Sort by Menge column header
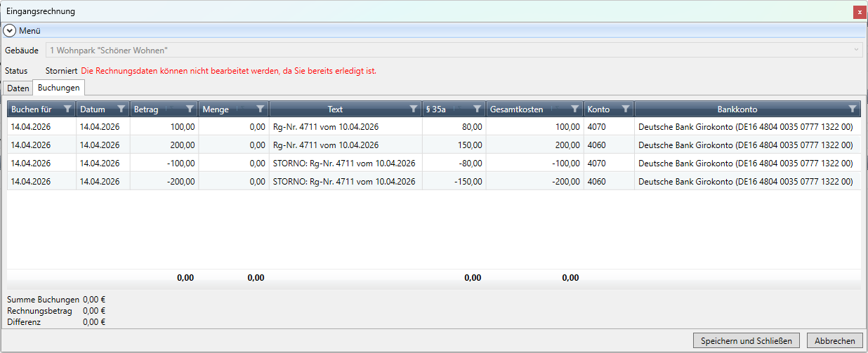868x353 pixels. click(x=216, y=109)
